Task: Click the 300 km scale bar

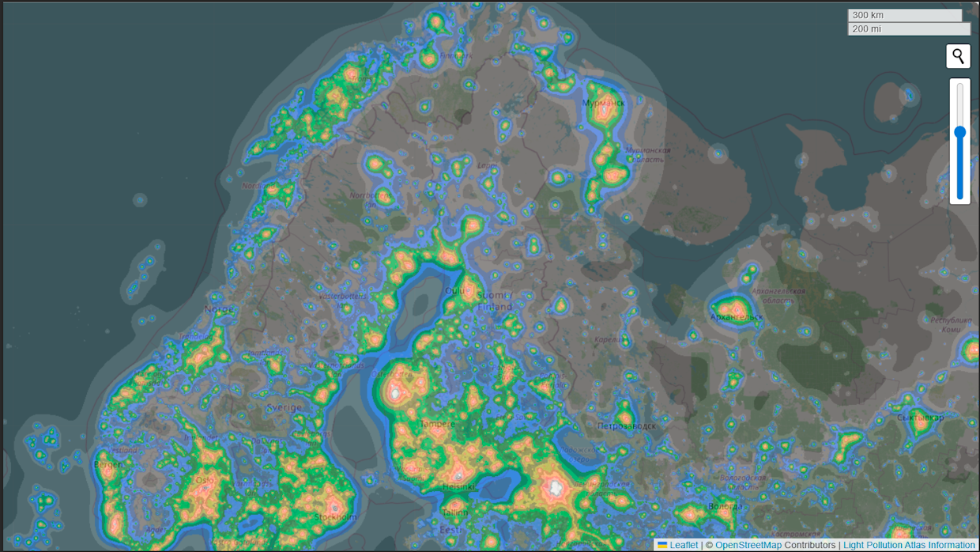Action: [x=904, y=15]
